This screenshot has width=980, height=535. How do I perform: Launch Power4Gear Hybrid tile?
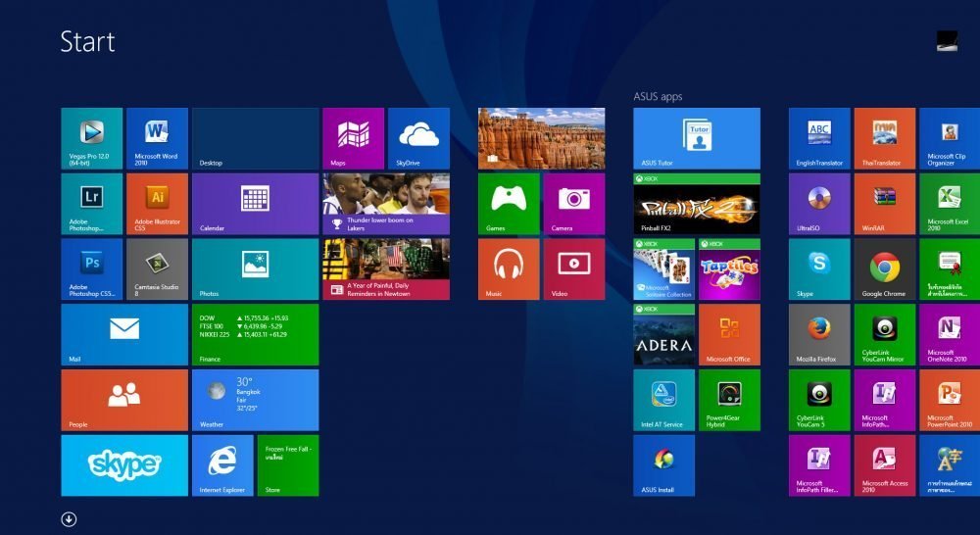point(729,400)
